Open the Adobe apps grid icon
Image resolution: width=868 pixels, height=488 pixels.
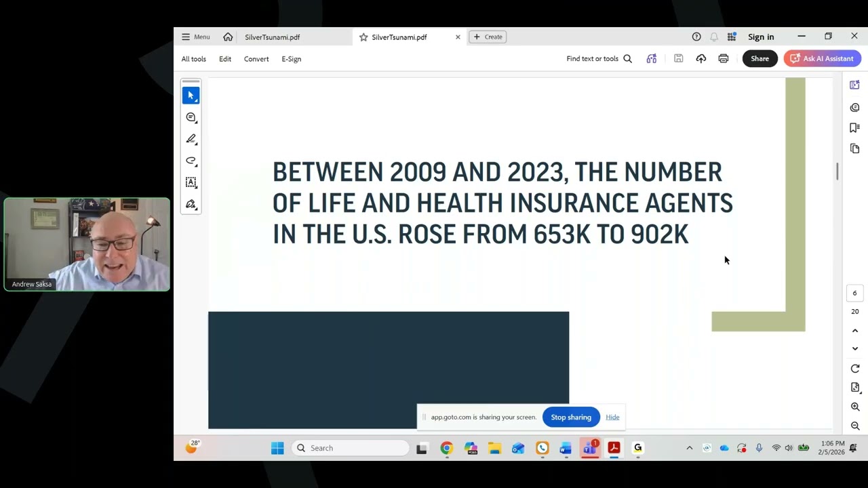732,37
